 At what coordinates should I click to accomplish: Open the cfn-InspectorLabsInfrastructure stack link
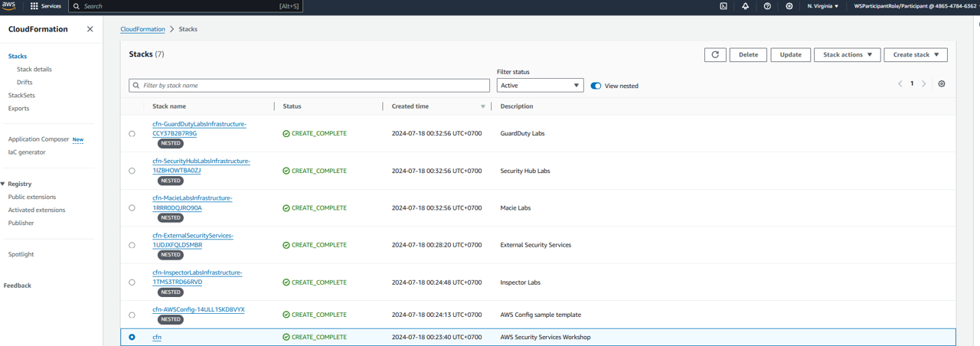(197, 277)
